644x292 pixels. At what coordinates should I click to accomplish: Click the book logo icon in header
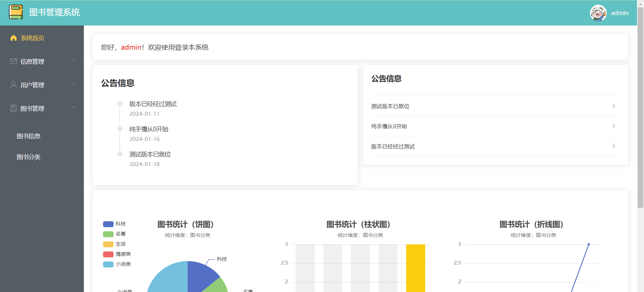[16, 12]
